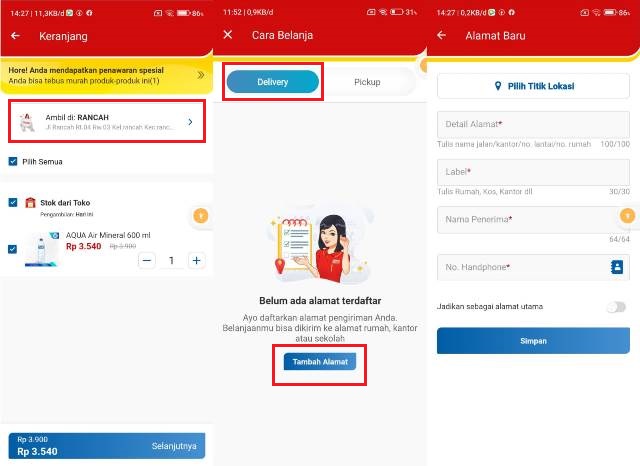Expand the special offer banner arrows
The height and width of the screenshot is (466, 640).
(200, 75)
